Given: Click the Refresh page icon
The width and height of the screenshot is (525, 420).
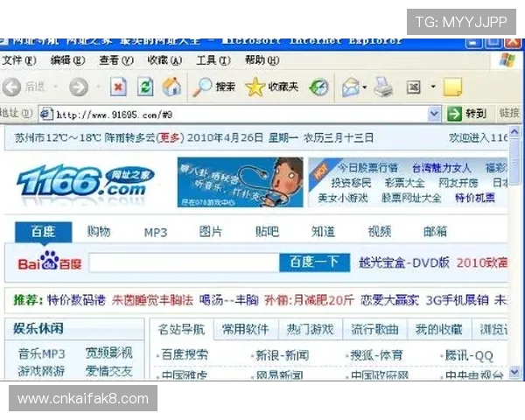Looking at the screenshot, I should tap(146, 87).
